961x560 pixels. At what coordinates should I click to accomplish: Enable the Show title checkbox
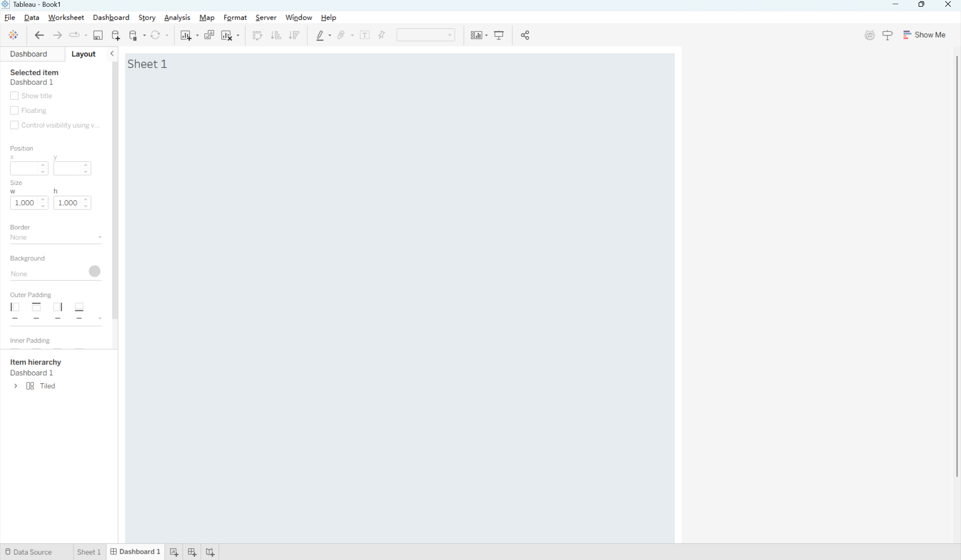click(x=14, y=95)
